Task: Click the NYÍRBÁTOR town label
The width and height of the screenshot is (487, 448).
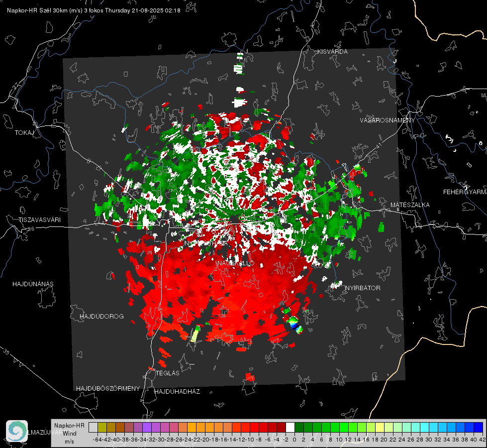Action: (363, 288)
